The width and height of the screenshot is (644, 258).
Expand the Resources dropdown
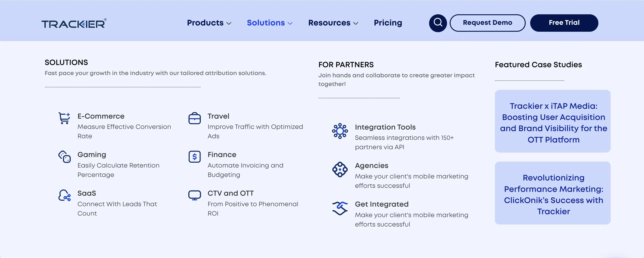pyautogui.click(x=333, y=23)
